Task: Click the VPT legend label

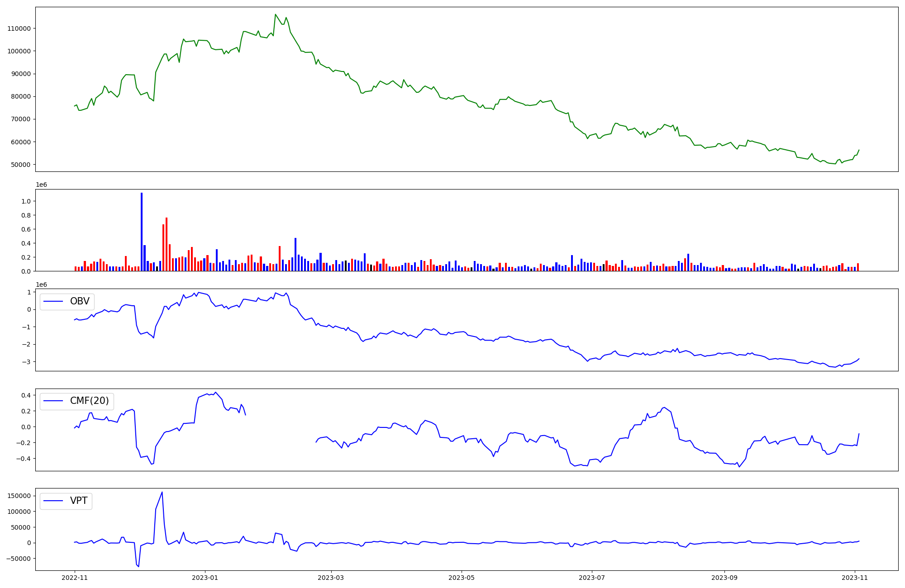Action: [x=79, y=501]
